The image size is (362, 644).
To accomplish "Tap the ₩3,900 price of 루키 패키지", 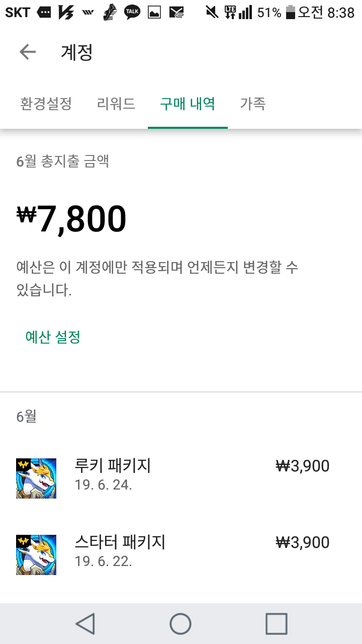I will click(x=303, y=466).
